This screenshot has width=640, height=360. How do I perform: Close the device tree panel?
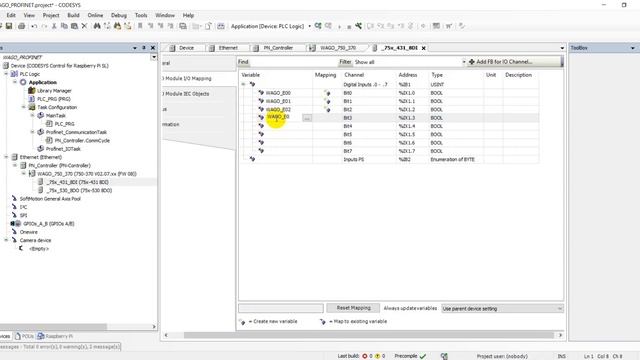(153, 48)
